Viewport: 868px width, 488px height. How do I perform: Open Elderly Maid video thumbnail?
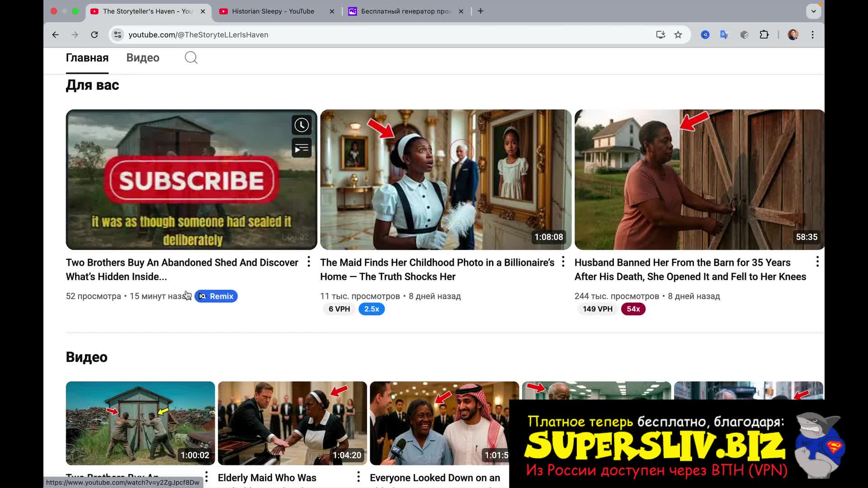click(292, 423)
